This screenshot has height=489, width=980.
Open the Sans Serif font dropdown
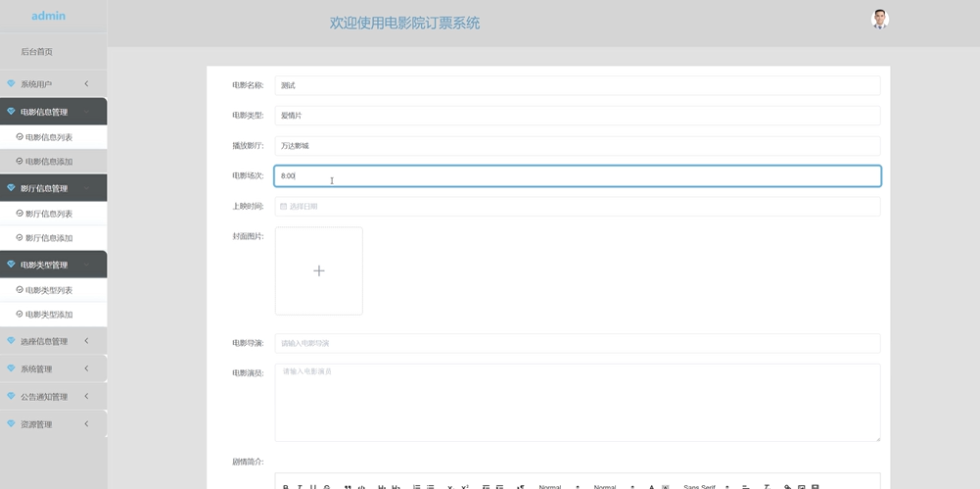click(706, 486)
